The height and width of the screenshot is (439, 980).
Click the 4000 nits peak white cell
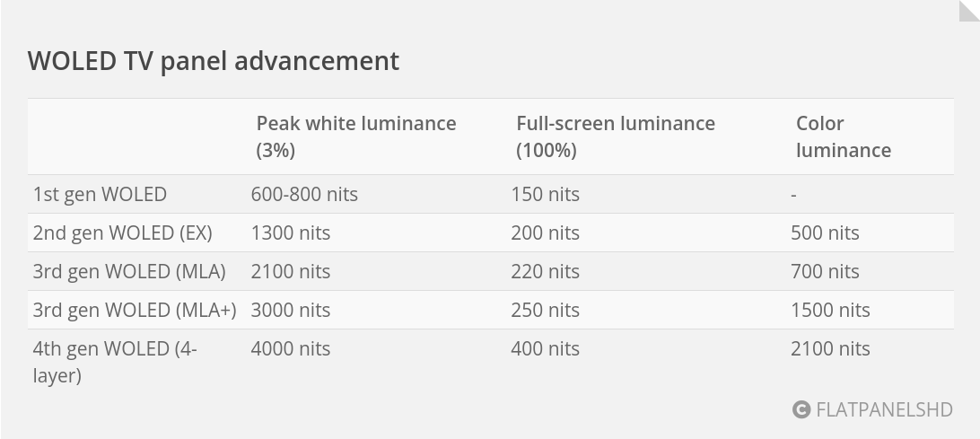coord(291,349)
